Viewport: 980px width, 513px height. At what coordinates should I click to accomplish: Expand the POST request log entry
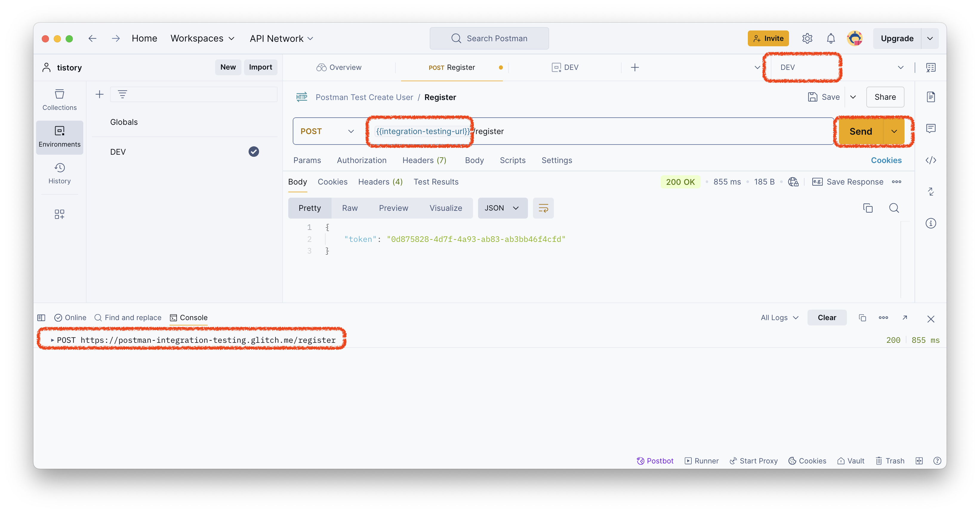53,340
